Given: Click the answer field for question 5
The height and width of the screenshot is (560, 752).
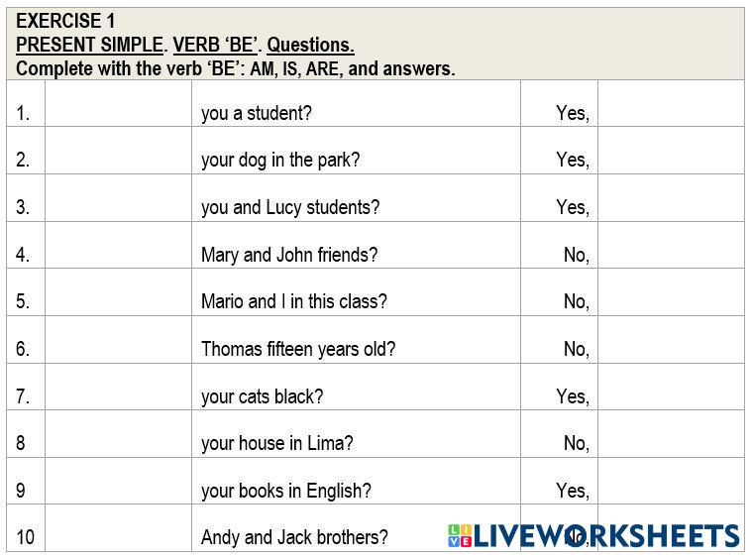Looking at the screenshot, I should (671, 292).
